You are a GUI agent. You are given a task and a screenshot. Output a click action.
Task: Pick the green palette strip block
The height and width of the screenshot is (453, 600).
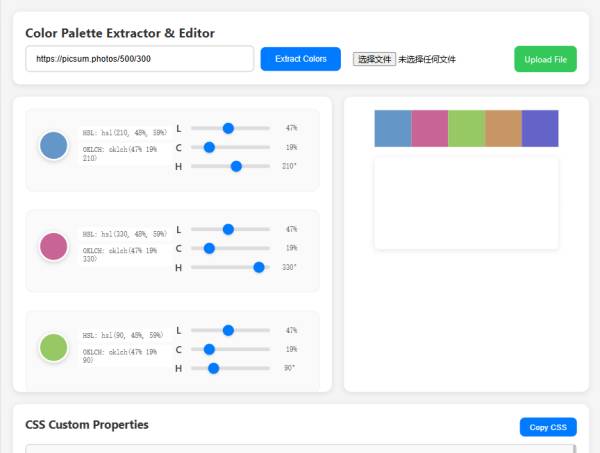click(x=466, y=128)
